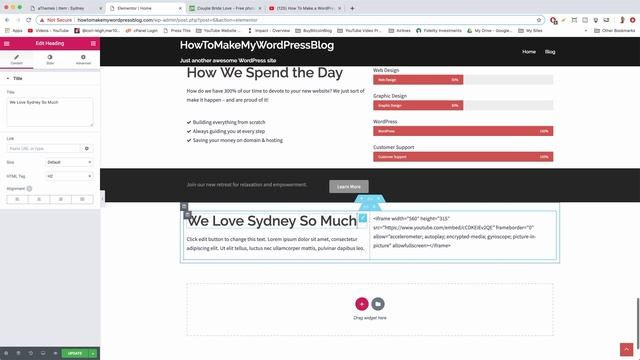Open the Blog nav link

click(550, 52)
